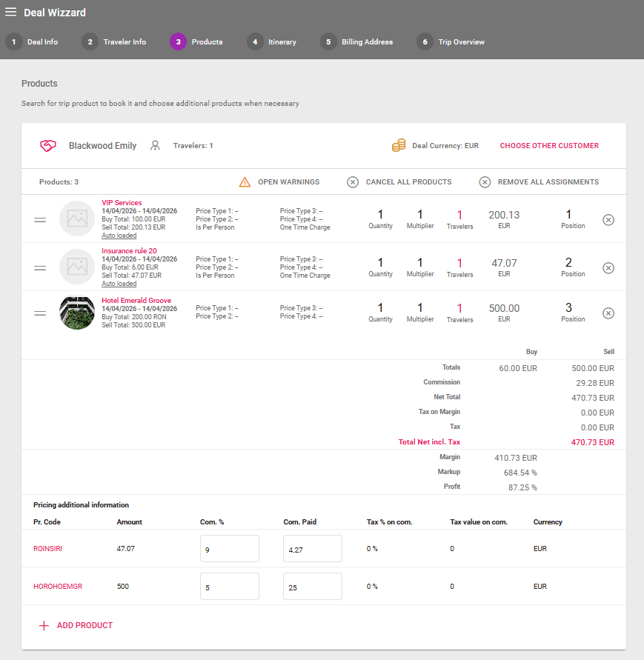Open Hotel Emerald Groove thumbnail image

[77, 313]
